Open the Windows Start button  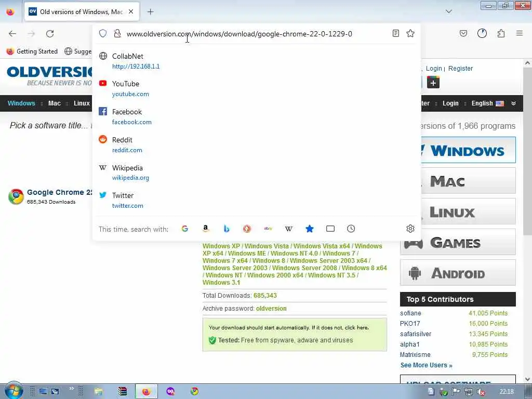click(13, 391)
